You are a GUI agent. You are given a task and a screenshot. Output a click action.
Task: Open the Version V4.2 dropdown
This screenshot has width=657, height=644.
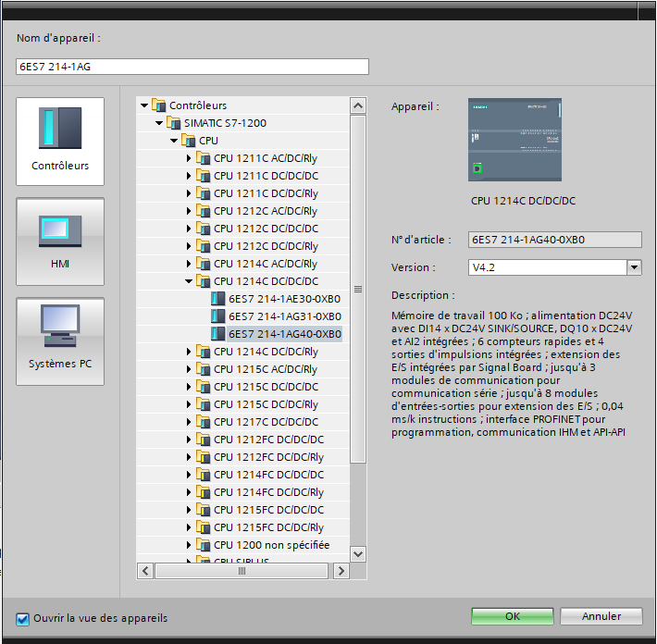634,267
